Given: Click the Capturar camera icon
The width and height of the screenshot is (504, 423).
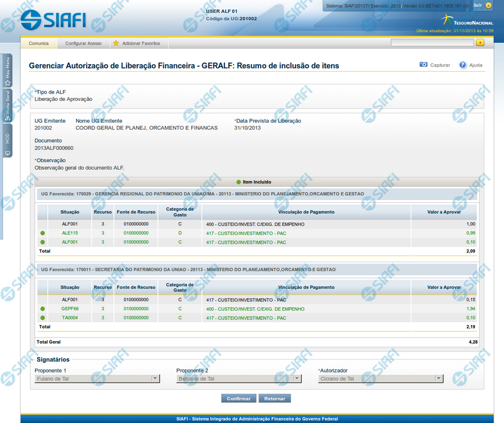Looking at the screenshot, I should (x=423, y=65).
